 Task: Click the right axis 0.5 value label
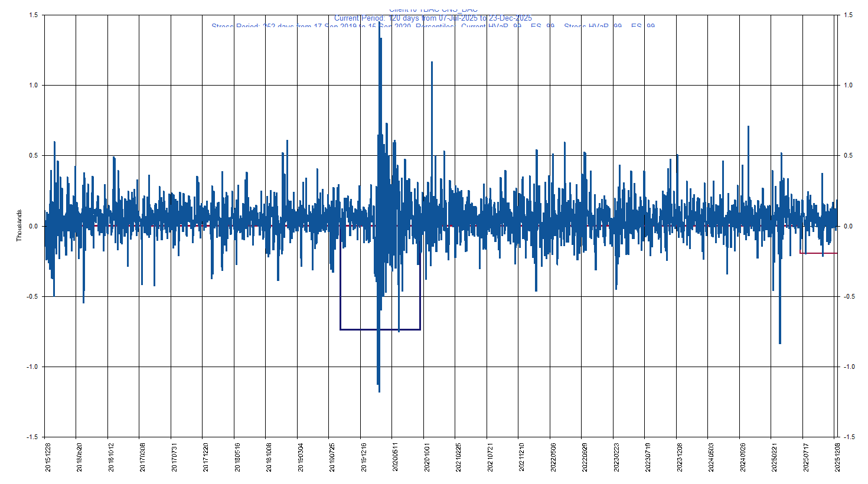[x=848, y=156]
